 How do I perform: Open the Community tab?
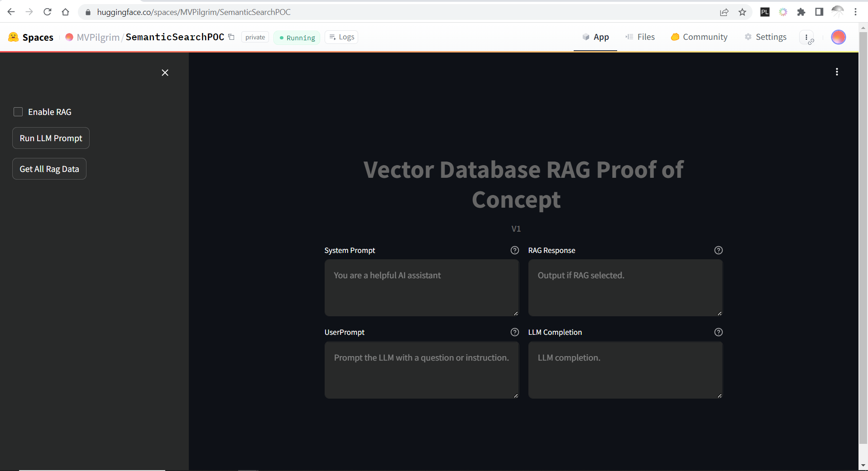pyautogui.click(x=699, y=37)
